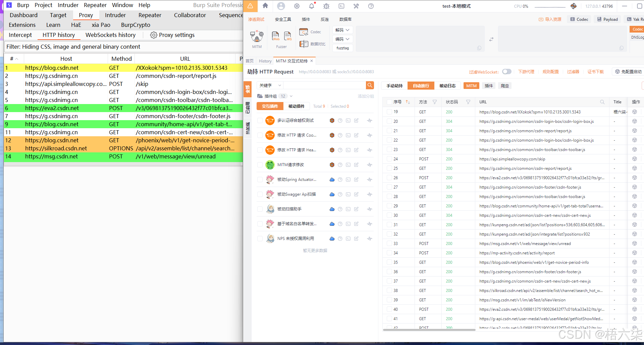This screenshot has height=345, width=644.
Task: Open the 下游代理 downstream proxy link
Action: 526,72
